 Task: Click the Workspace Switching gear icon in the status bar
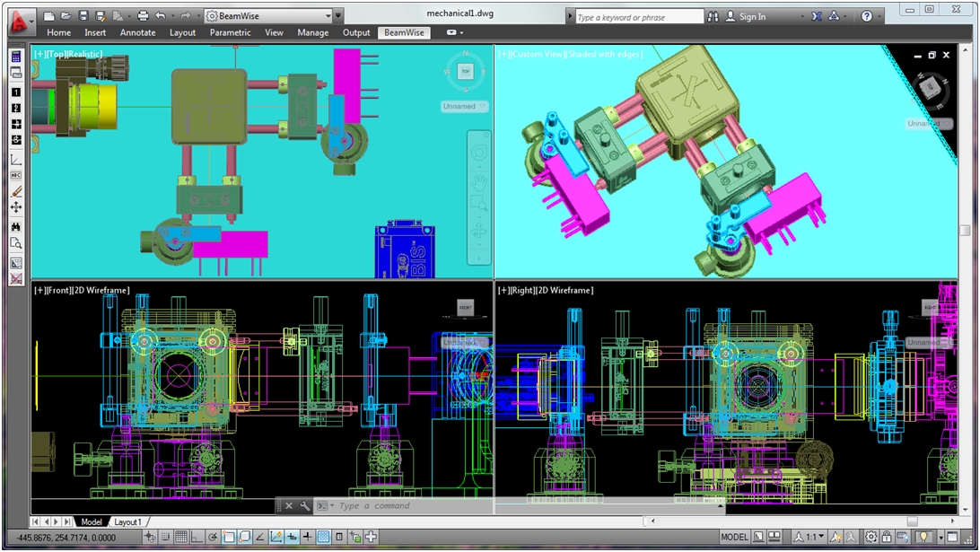click(871, 537)
